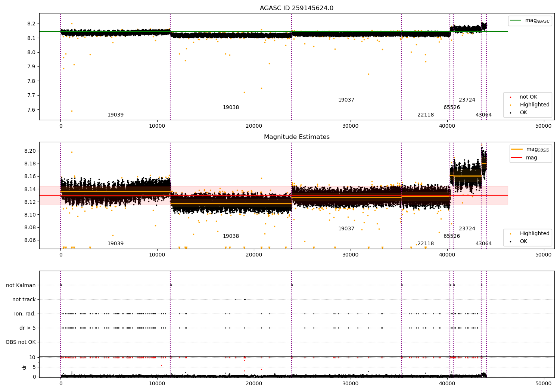The height and width of the screenshot is (392, 560).
Task: Click the 20000 x-axis tick under the middle plot
Action: (253, 255)
